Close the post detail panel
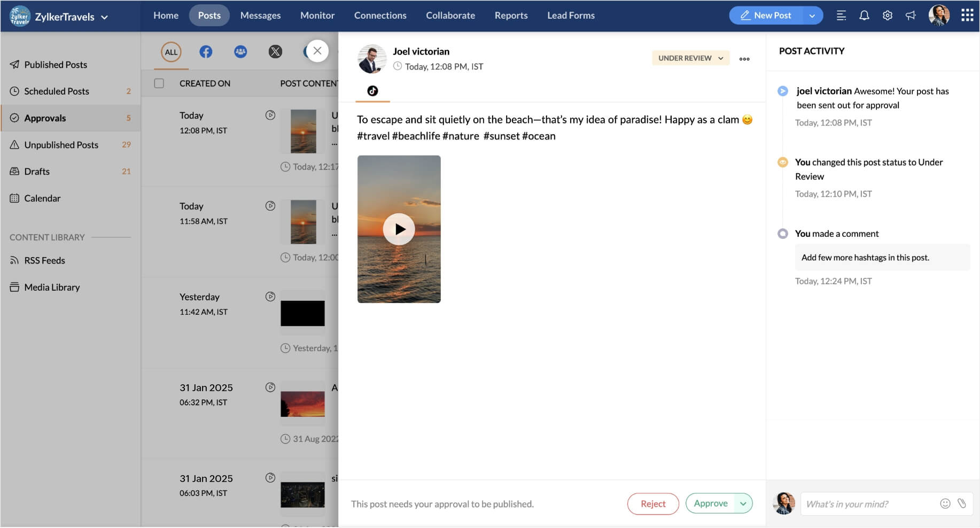 point(317,51)
